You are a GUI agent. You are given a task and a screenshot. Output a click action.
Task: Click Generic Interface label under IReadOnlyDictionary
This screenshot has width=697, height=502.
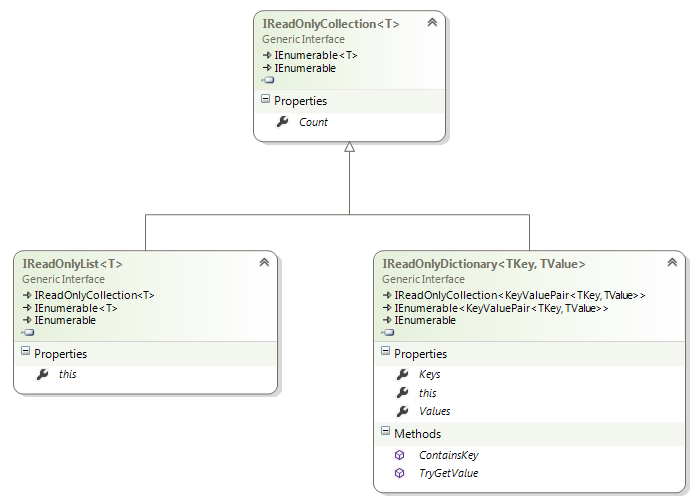[423, 279]
